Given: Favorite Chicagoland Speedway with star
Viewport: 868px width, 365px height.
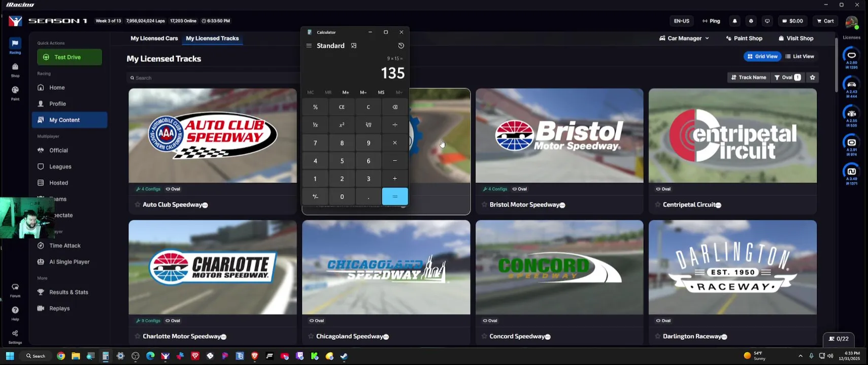Looking at the screenshot, I should (x=311, y=336).
